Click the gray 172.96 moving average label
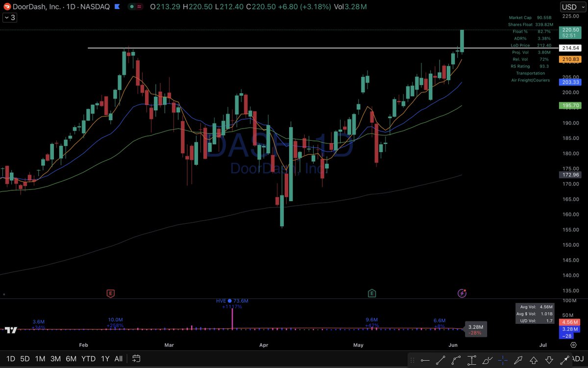 [570, 175]
